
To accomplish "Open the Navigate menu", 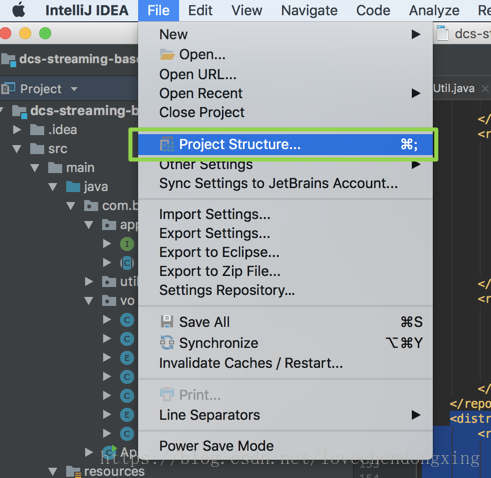I will [x=309, y=10].
